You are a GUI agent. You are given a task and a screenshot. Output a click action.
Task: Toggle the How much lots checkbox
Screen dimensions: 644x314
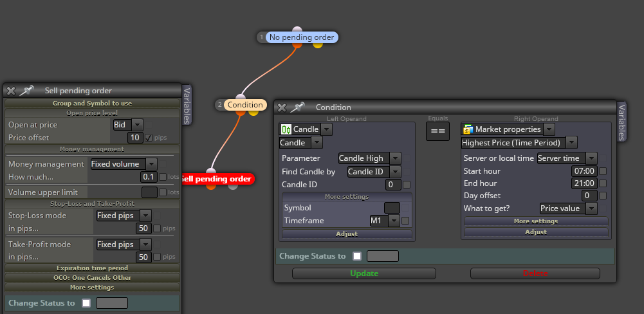point(163,177)
